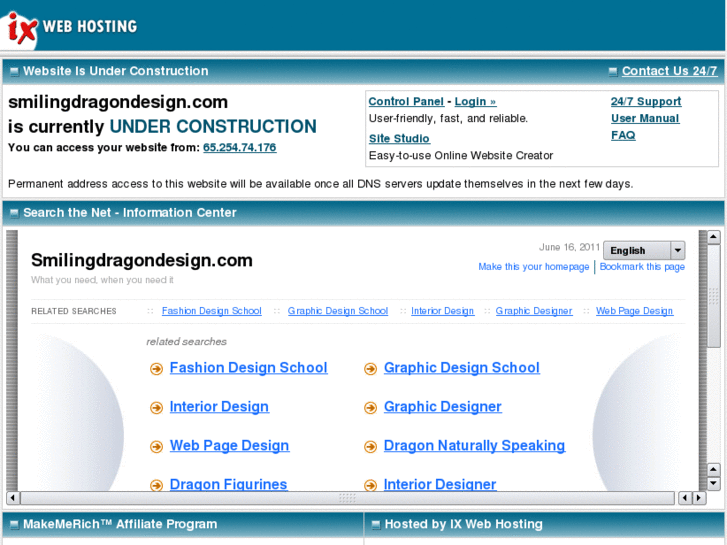Viewport: 727px width, 545px height.
Task: Click orange arrow icon beside Graphic Designer
Action: pyautogui.click(x=370, y=408)
